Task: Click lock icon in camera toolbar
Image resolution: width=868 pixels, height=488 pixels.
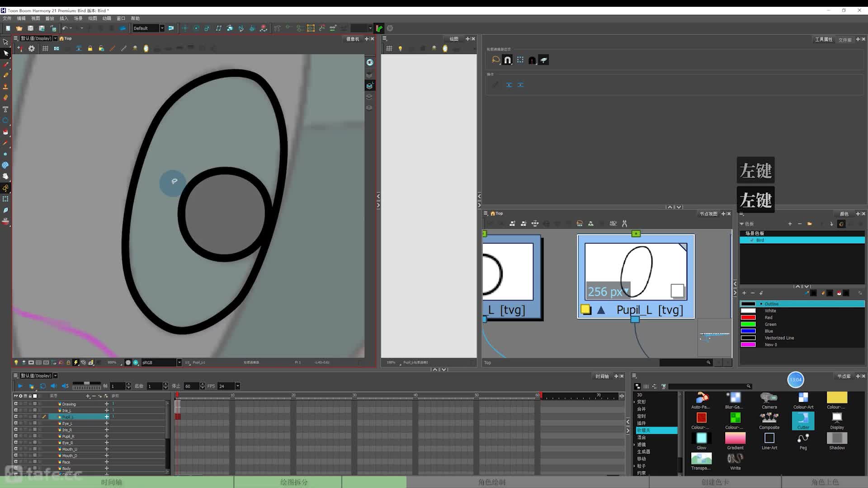Action: [x=90, y=48]
